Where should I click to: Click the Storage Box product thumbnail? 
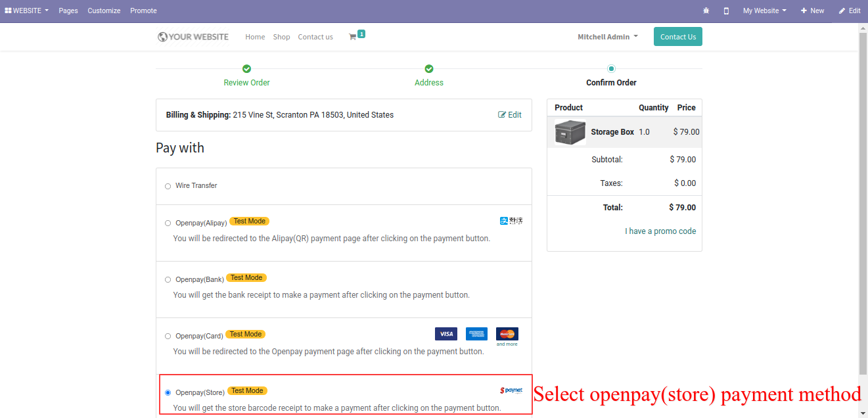pyautogui.click(x=570, y=132)
